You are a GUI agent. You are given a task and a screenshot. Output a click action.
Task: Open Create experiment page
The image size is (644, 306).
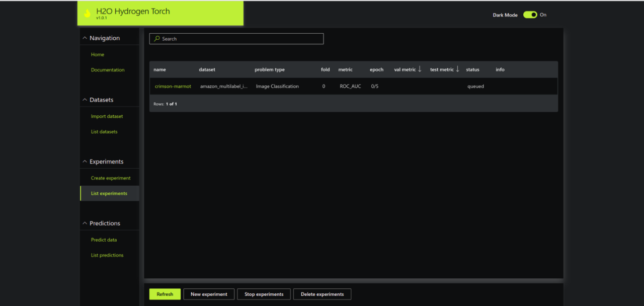pyautogui.click(x=111, y=178)
